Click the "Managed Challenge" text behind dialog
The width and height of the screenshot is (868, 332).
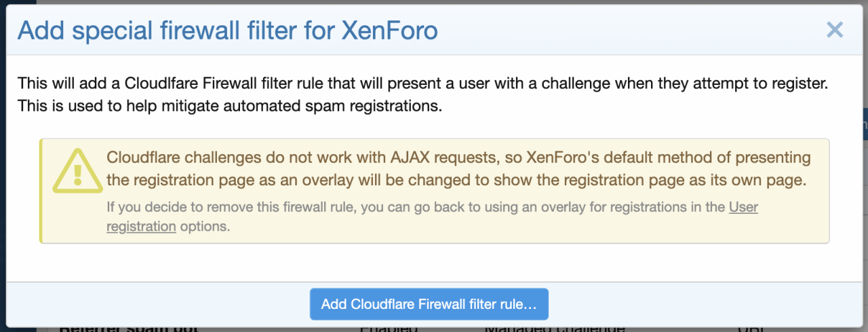pyautogui.click(x=554, y=329)
